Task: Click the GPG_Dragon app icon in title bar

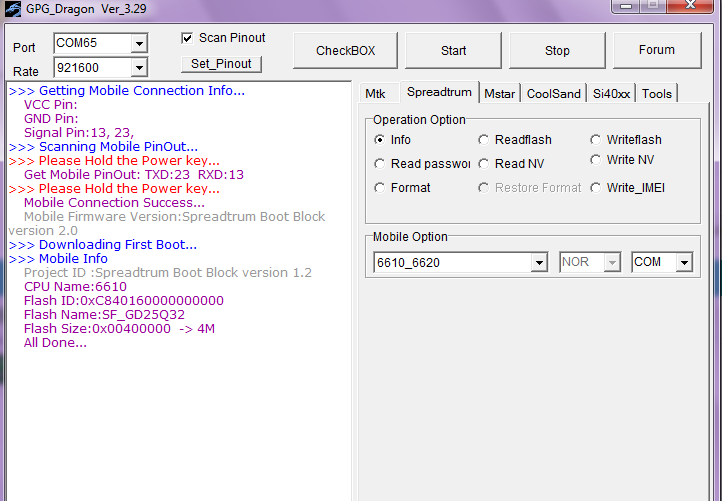Action: point(12,9)
